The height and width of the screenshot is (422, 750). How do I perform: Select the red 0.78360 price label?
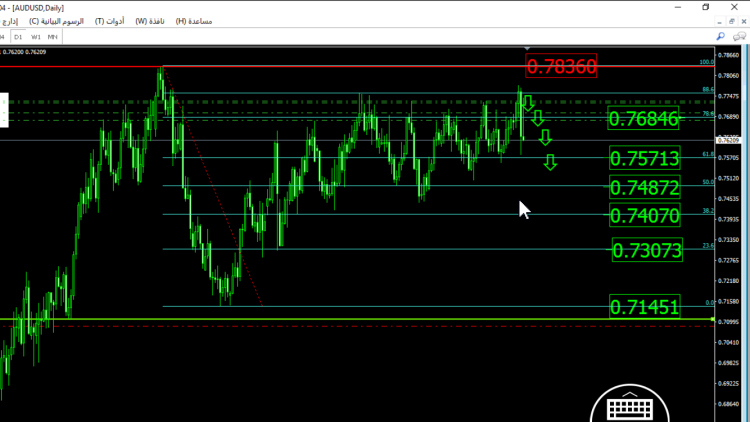pos(561,66)
